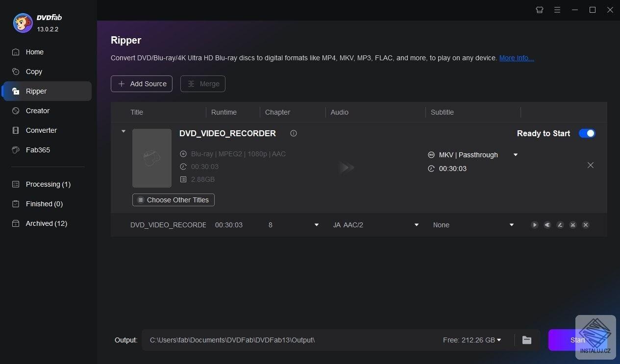Show info for DVD_VIDEO_RECORDER
Viewport: 620px width, 364px height.
pyautogui.click(x=294, y=133)
